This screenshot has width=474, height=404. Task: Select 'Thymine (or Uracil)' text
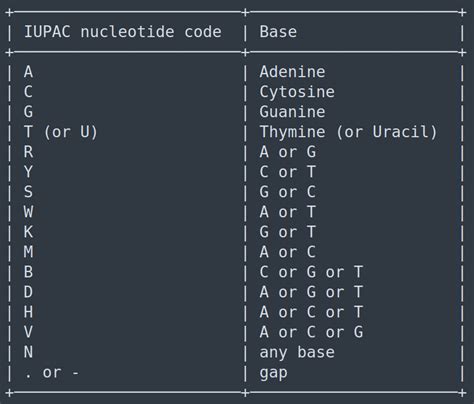pos(348,132)
